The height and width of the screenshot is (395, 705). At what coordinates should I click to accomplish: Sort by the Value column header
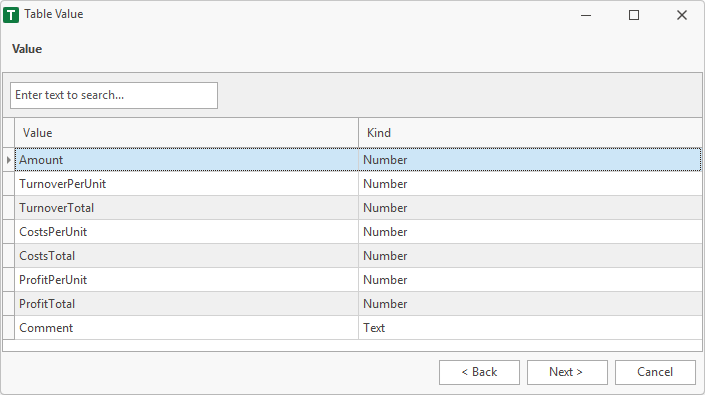pos(187,133)
